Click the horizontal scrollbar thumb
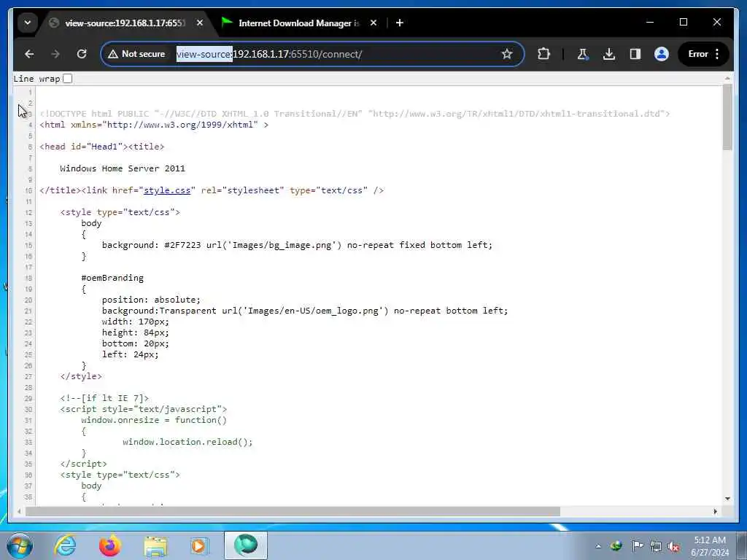 293,512
